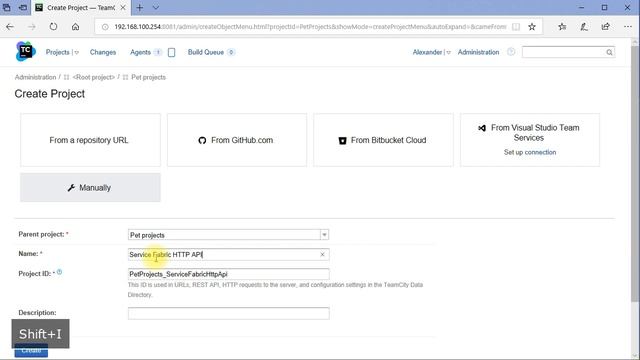Image resolution: width=640 pixels, height=360 pixels.
Task: Open the Alexander user profile
Action: (427, 52)
